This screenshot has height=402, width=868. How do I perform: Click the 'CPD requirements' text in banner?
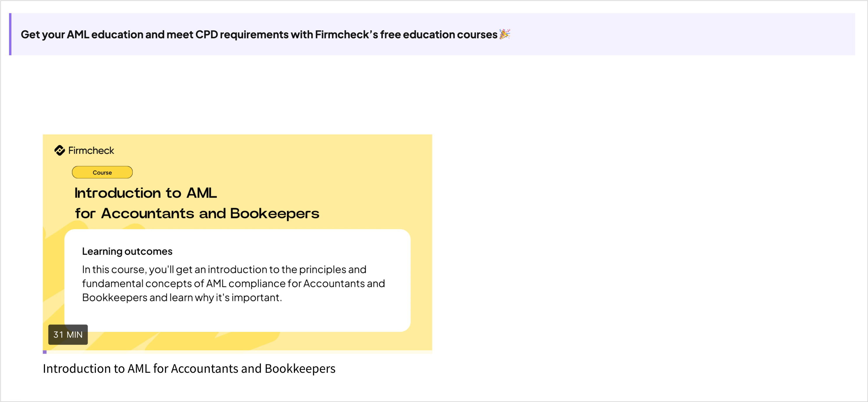(242, 34)
